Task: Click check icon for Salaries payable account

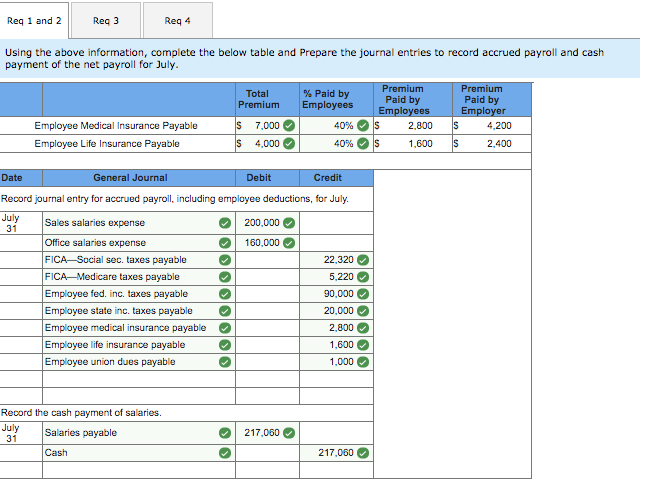Action: (225, 433)
